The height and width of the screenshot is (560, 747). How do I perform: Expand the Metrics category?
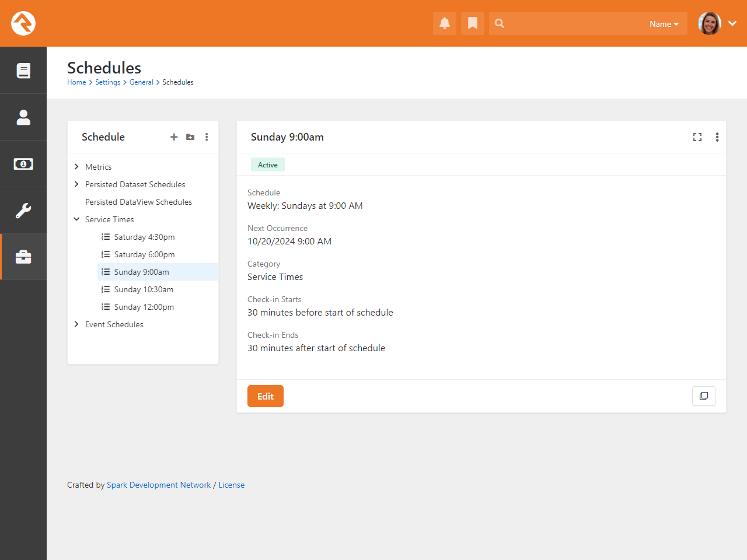click(76, 167)
